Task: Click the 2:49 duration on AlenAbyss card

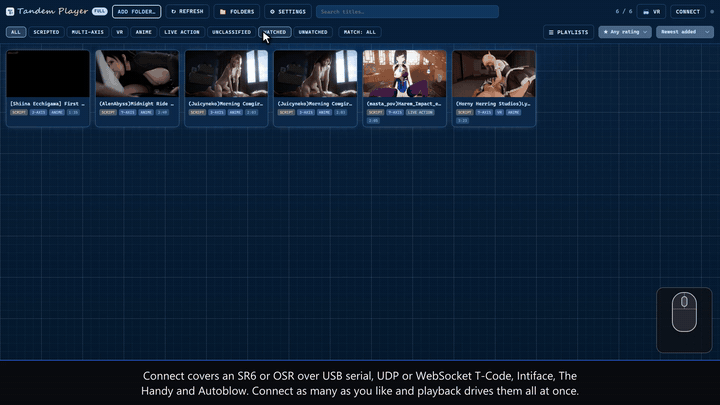Action: tap(162, 112)
